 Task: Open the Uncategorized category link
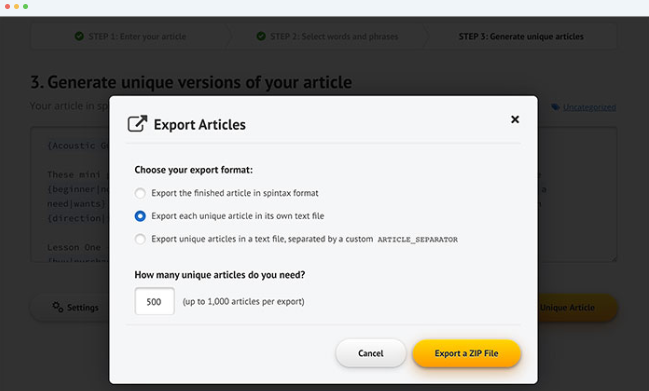click(x=589, y=107)
